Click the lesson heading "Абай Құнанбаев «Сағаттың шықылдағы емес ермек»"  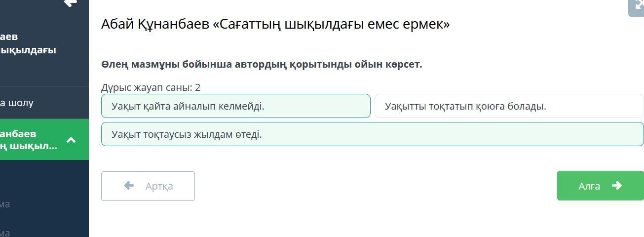coord(275,24)
